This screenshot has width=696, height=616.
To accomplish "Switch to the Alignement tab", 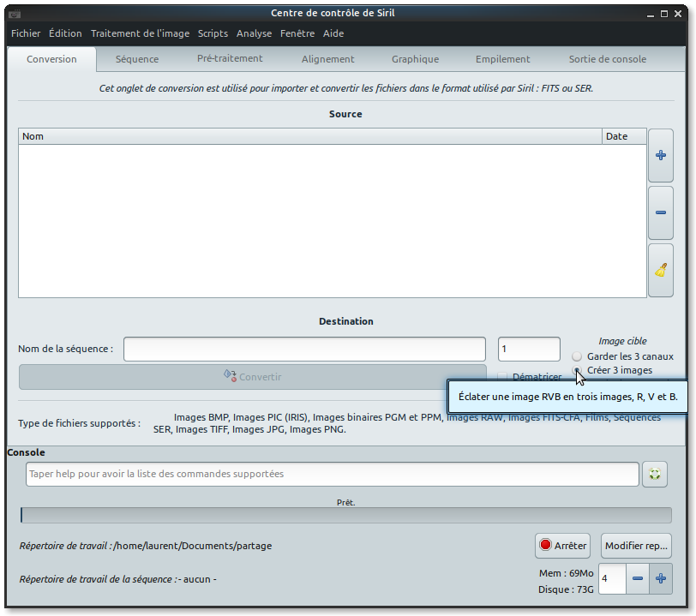I will click(328, 59).
